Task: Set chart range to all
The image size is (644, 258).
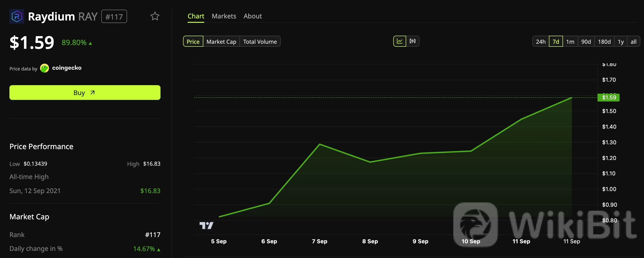Action: pos(633,41)
